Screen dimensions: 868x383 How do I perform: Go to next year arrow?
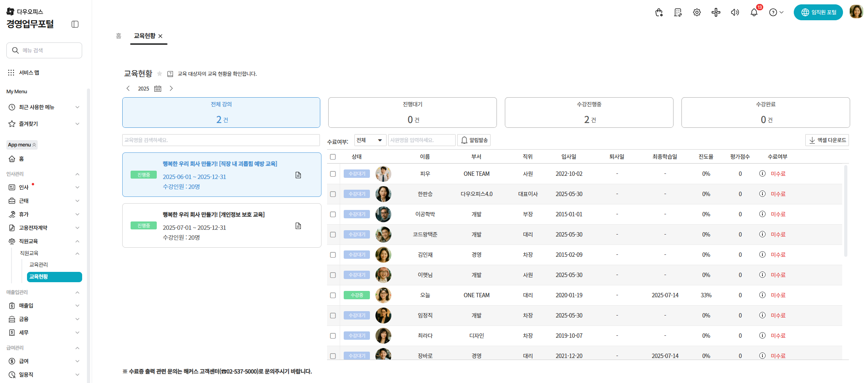pos(171,89)
